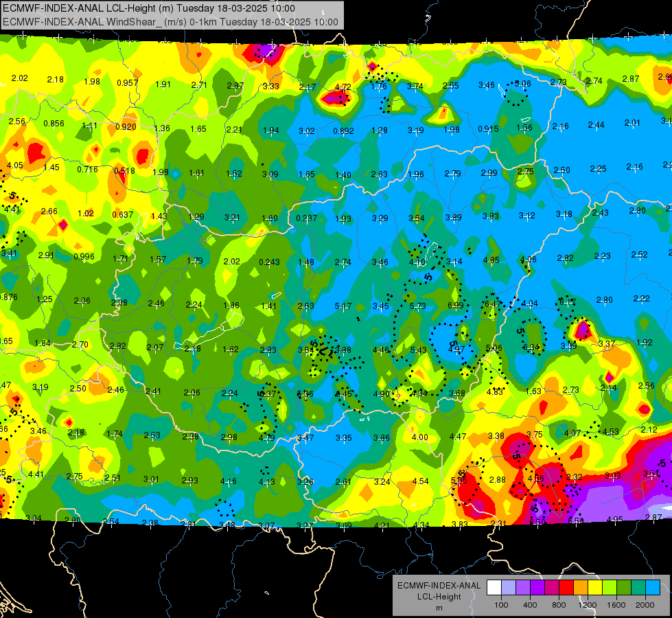Click the wind shear value 0.957
Image resolution: width=672 pixels, height=618 pixels.
click(127, 83)
